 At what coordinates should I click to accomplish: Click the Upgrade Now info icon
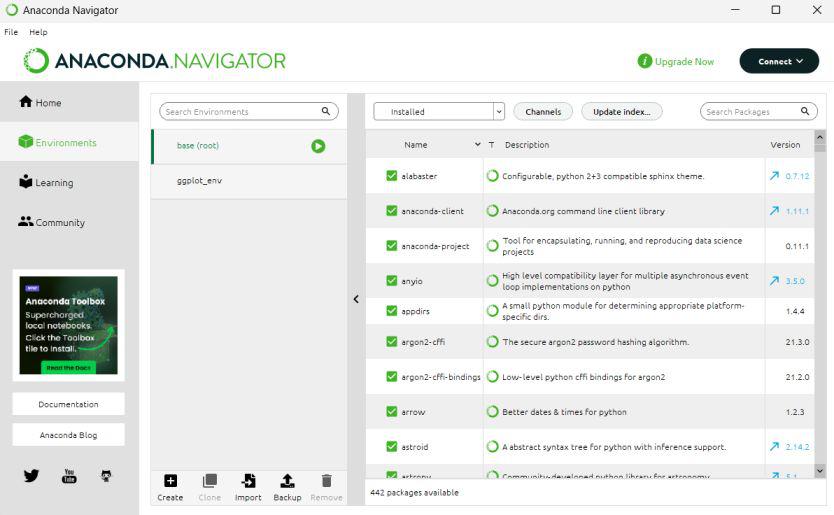645,61
